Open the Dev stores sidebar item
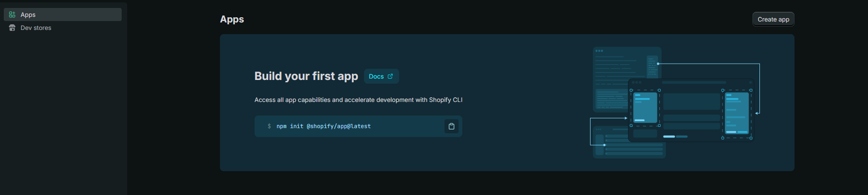The width and height of the screenshot is (868, 195). (63, 28)
